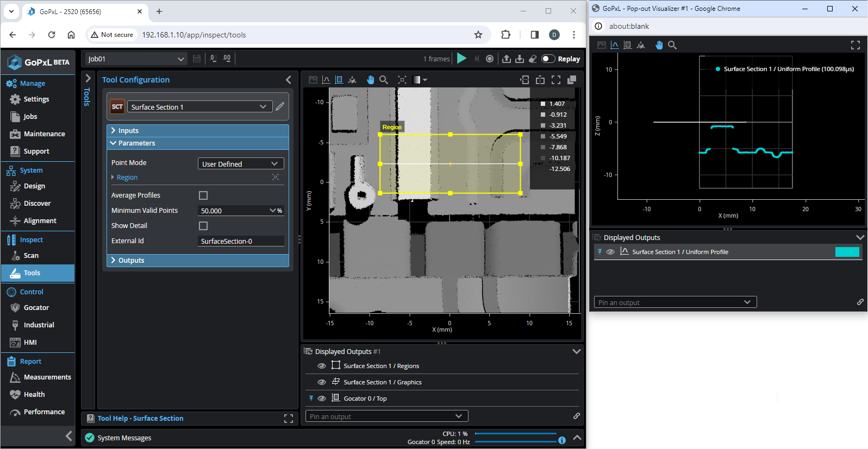
Task: Click the cyan Uniform Profile color swatch
Action: click(x=847, y=252)
